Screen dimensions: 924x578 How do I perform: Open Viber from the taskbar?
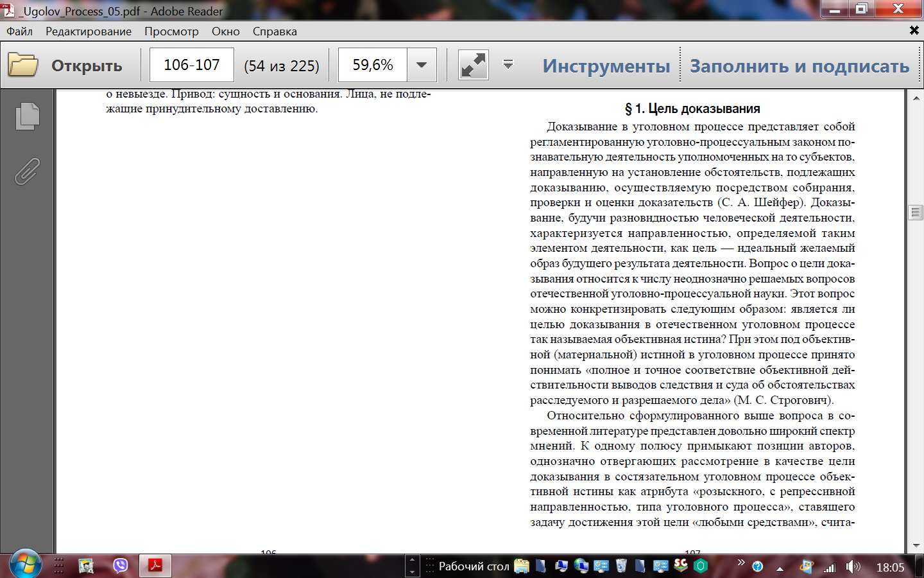pos(121,566)
